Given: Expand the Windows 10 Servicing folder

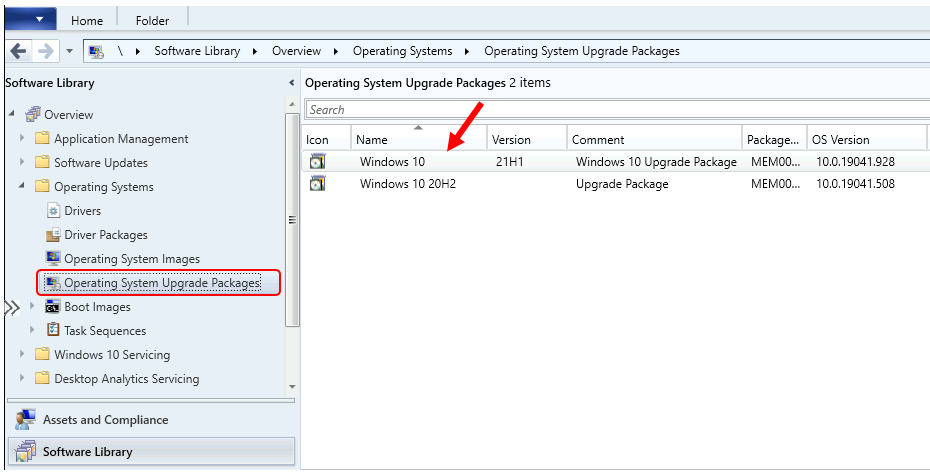Looking at the screenshot, I should point(23,354).
